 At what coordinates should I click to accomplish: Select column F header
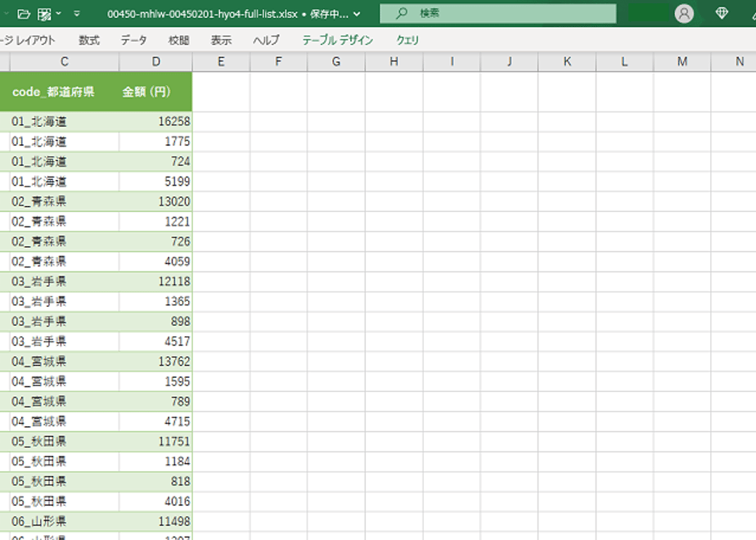pyautogui.click(x=278, y=61)
